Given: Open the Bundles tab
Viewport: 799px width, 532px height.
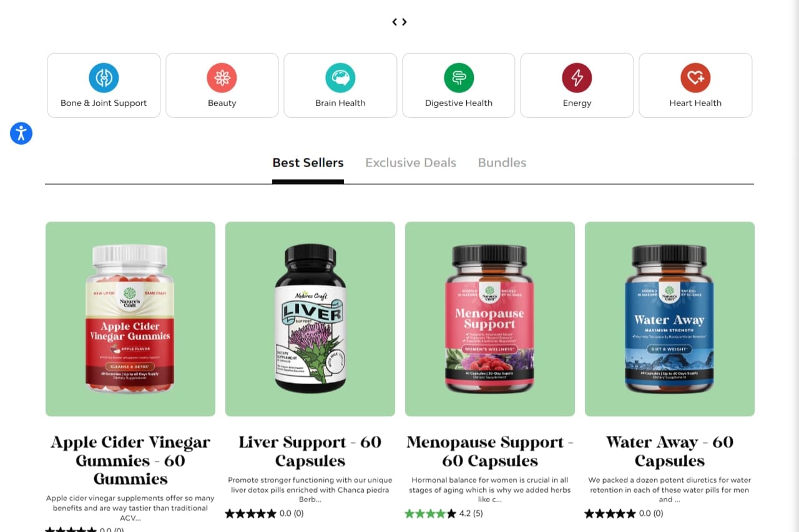Looking at the screenshot, I should 502,163.
